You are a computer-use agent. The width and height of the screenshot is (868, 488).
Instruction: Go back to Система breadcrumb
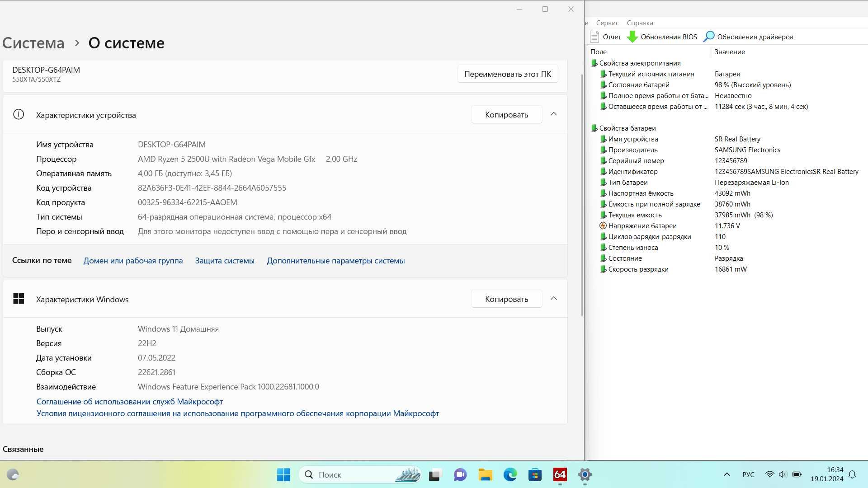(x=33, y=43)
